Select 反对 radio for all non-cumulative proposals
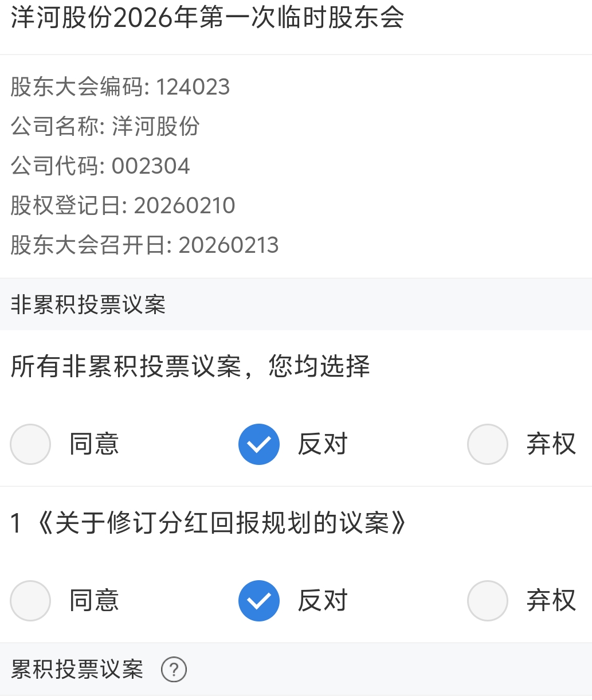This screenshot has height=700, width=592. coord(259,444)
